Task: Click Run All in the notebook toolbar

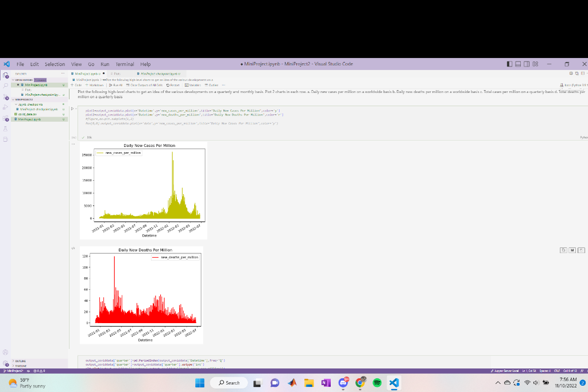Action: pos(116,85)
